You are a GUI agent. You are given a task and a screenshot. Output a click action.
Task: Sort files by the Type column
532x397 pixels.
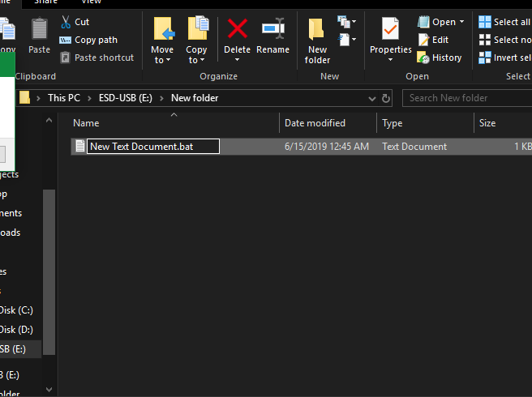point(426,123)
